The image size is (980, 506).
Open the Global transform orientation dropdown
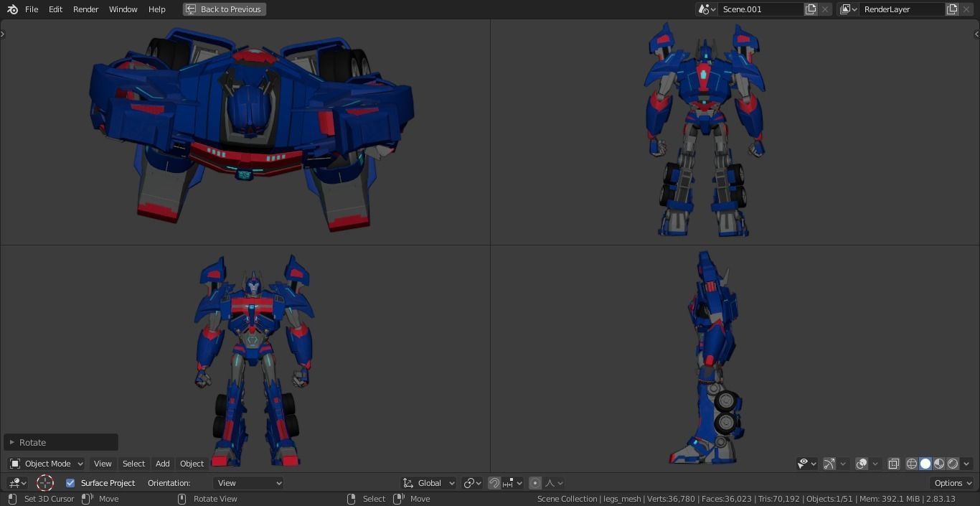428,483
